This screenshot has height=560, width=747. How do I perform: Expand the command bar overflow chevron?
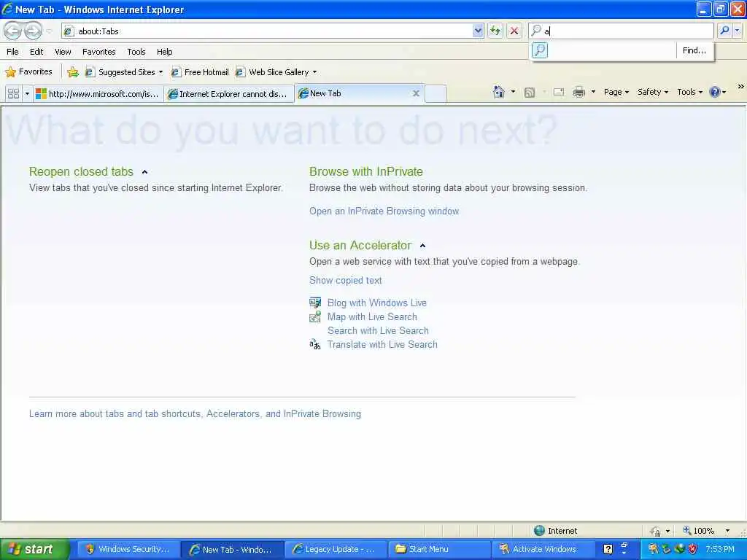tap(740, 87)
